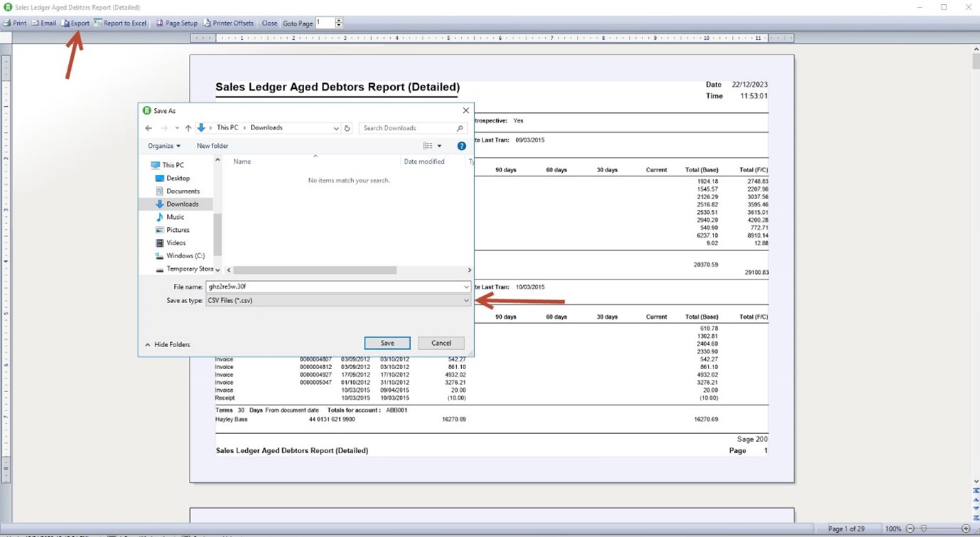980x537 pixels.
Task: Click the file list horizontal scrollbar
Action: [x=315, y=270]
